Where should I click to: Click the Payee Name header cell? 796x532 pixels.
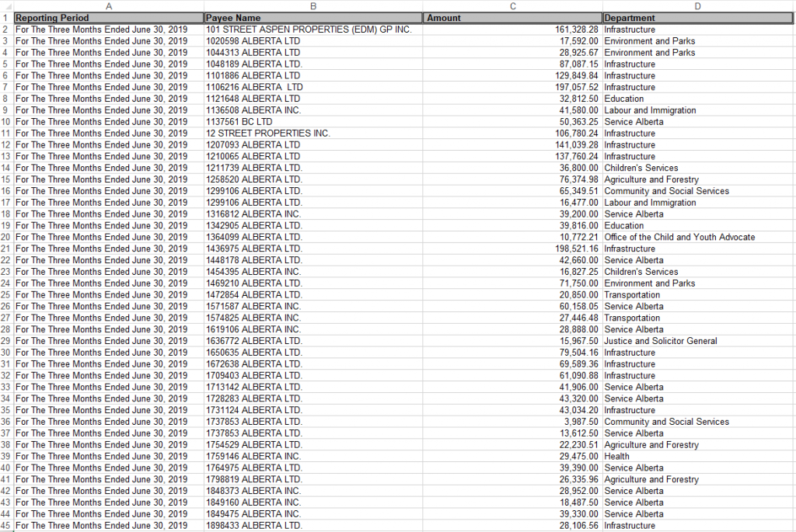[x=313, y=18]
